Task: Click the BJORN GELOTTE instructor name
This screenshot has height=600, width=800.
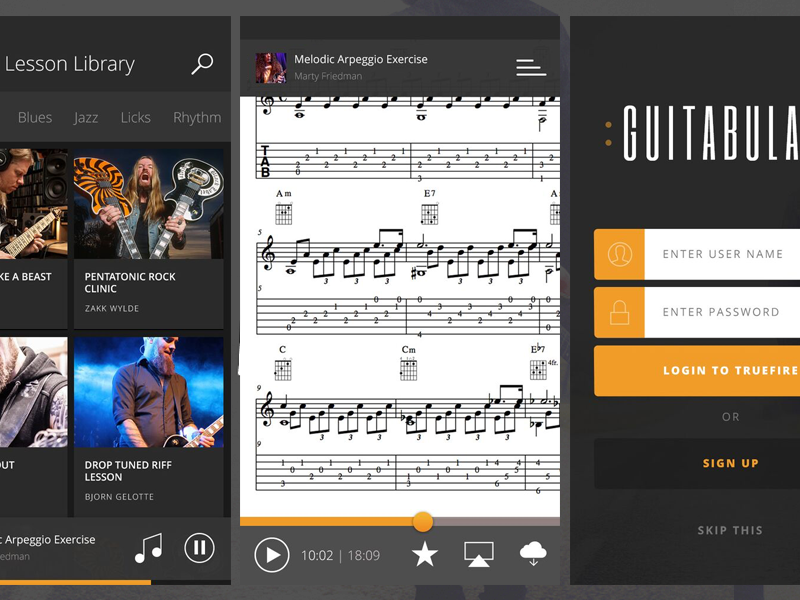Action: [x=119, y=496]
